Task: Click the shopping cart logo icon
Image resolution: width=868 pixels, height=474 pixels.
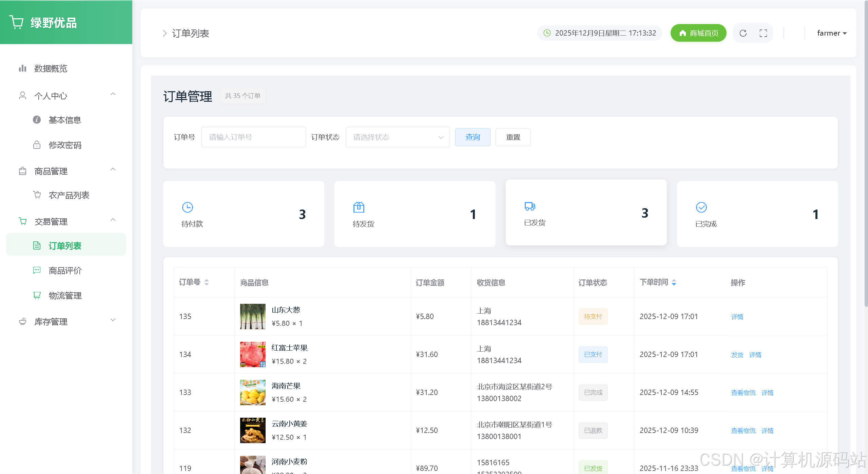Action: (x=16, y=22)
